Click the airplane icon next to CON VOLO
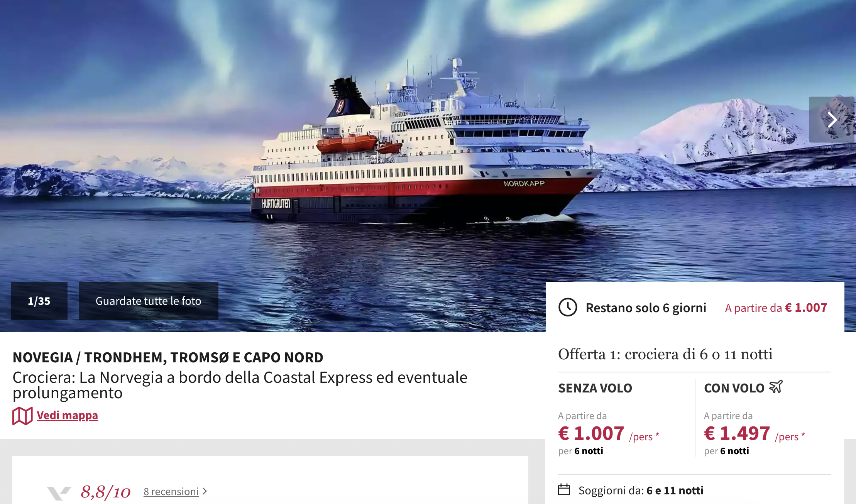The width and height of the screenshot is (856, 504). (x=776, y=387)
